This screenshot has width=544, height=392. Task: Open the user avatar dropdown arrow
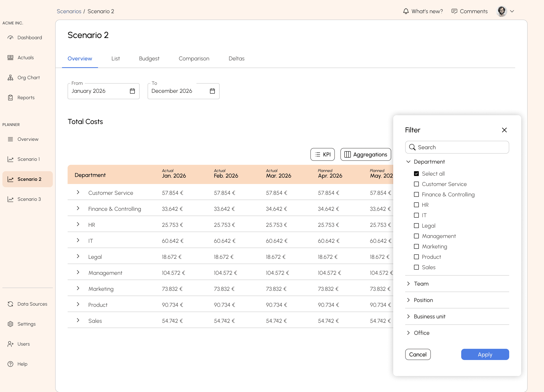pyautogui.click(x=512, y=11)
